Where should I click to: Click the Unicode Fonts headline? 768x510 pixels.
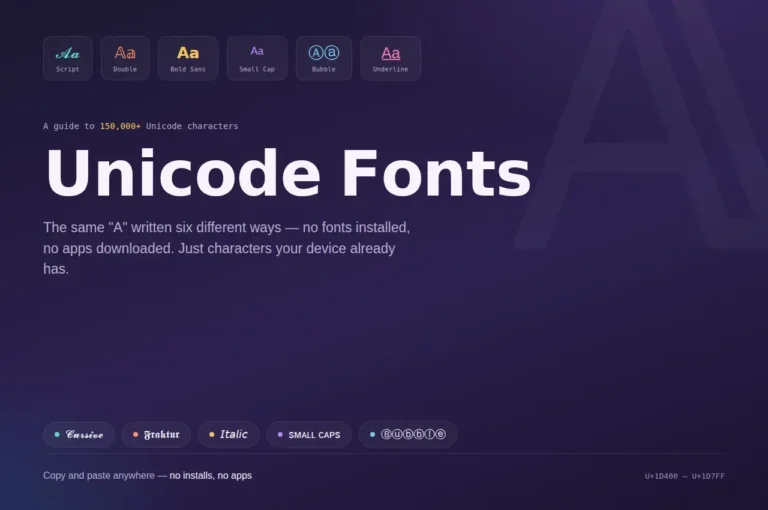pos(288,173)
